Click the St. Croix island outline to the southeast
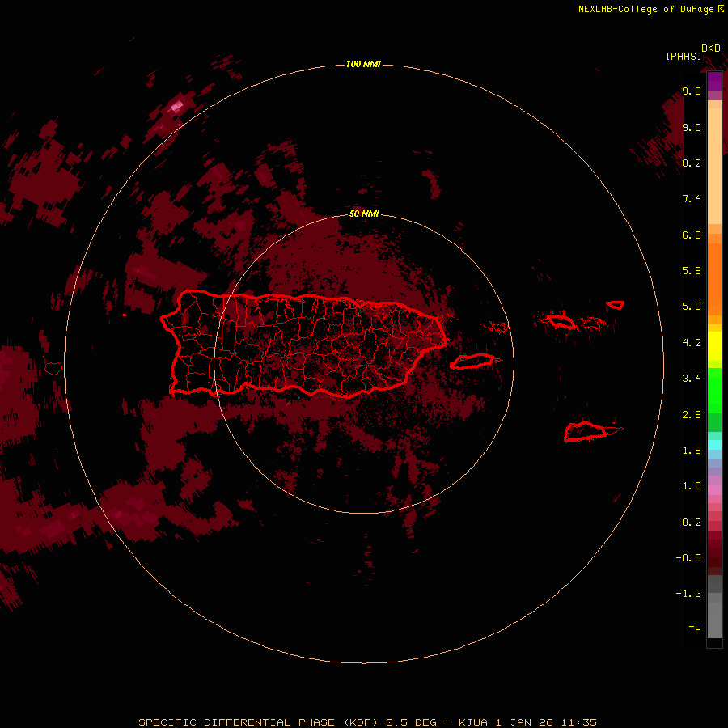Viewport: 728px width, 728px height. 585,431
